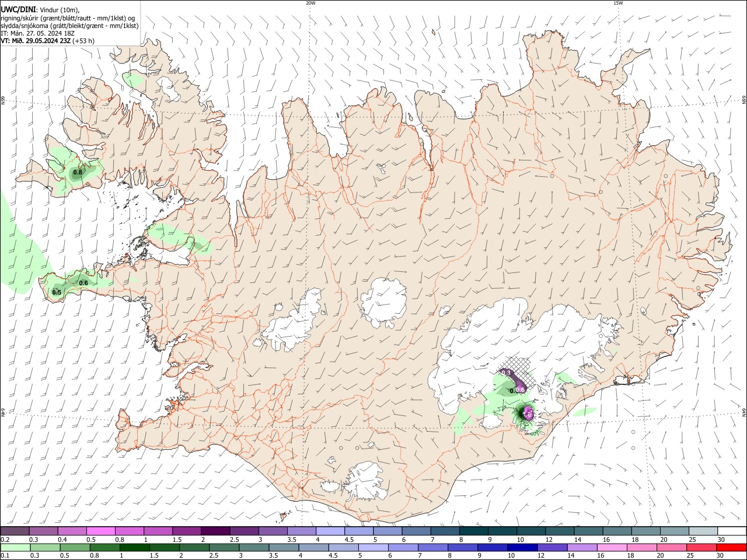Click the 15W longitude label
747x560 pixels.
pyautogui.click(x=618, y=3)
